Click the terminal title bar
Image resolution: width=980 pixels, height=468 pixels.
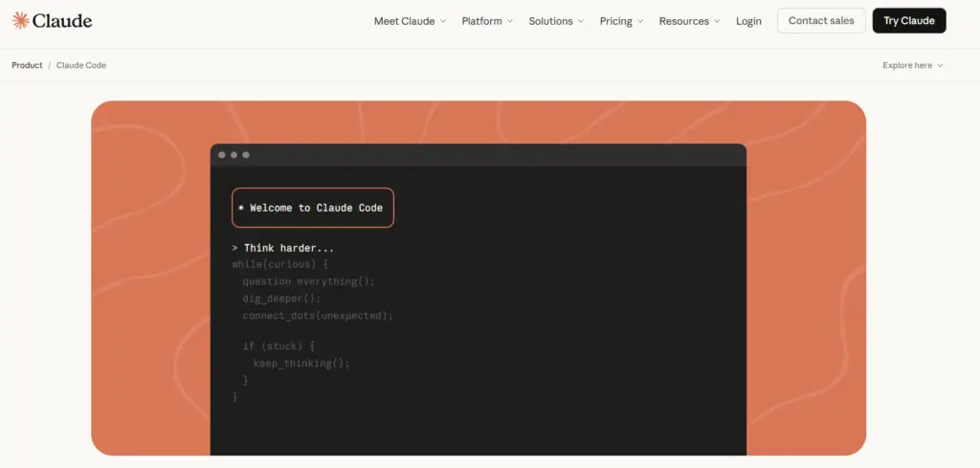tap(479, 155)
